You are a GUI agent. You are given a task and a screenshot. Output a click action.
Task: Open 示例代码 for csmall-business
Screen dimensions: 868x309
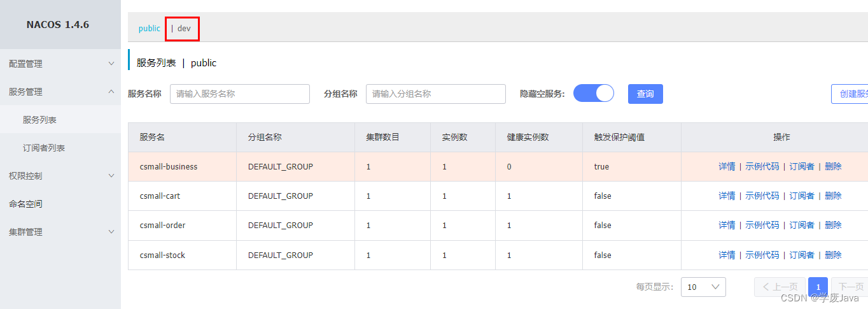coord(762,166)
